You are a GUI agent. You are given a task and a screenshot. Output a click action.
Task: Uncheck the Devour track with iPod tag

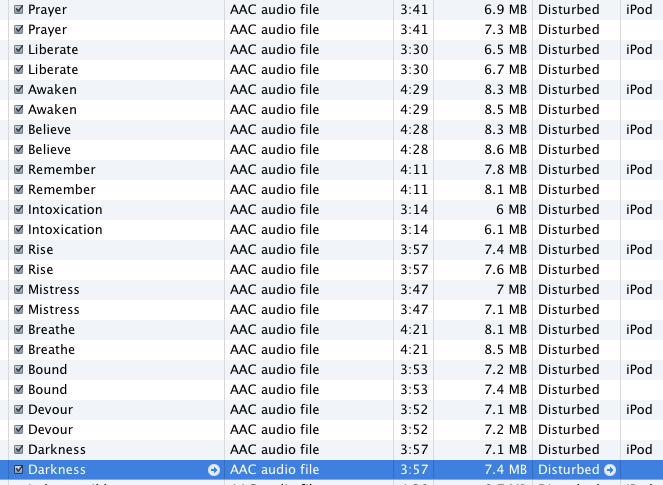(19, 409)
